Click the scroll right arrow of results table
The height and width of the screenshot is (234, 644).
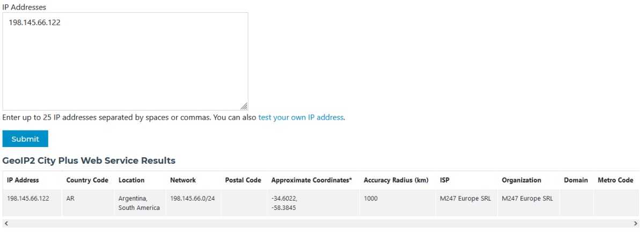click(636, 223)
